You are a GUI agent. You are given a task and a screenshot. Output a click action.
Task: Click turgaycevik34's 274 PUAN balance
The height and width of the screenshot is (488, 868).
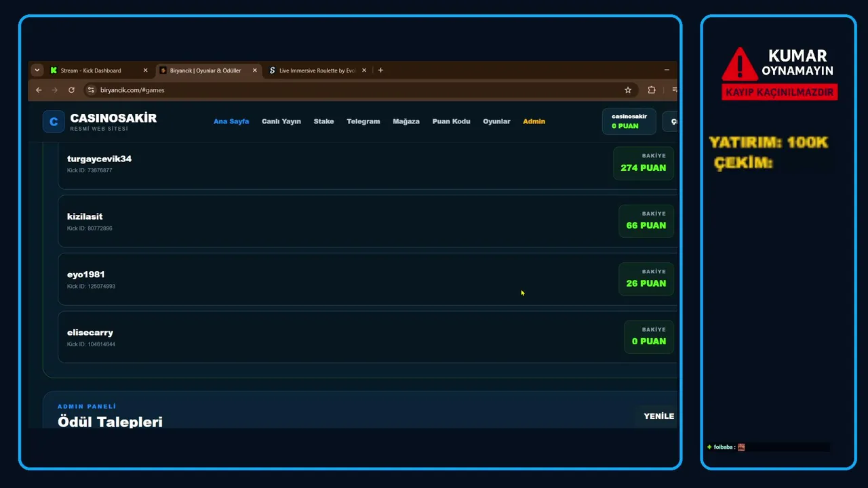click(643, 163)
